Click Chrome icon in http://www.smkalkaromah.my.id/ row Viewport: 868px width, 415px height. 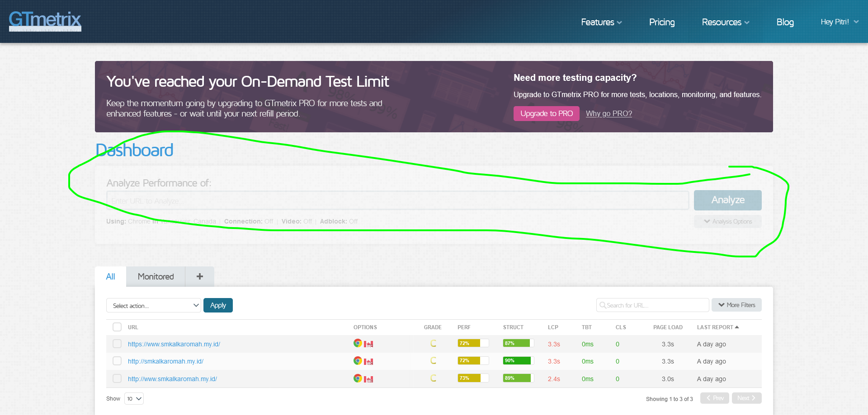(358, 378)
